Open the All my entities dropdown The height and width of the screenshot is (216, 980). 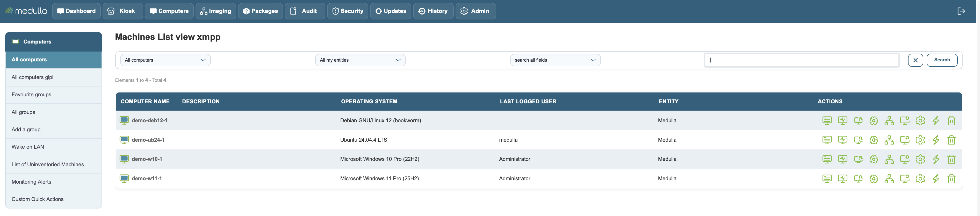click(x=360, y=60)
